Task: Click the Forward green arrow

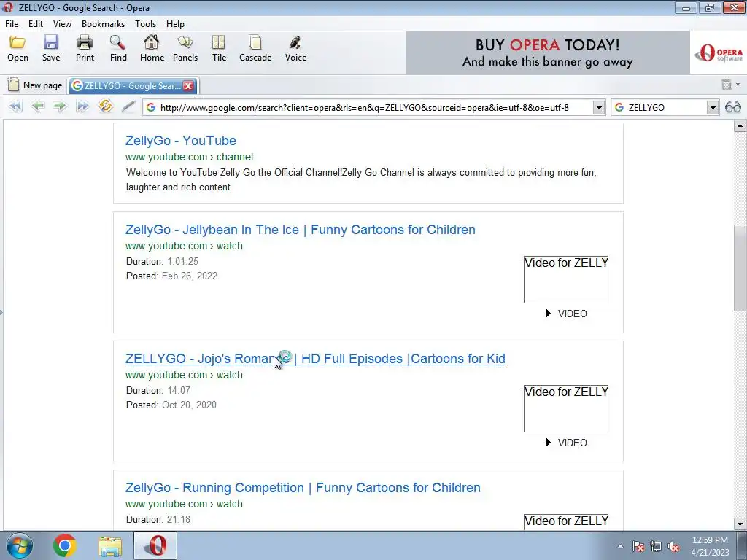Action: click(60, 106)
